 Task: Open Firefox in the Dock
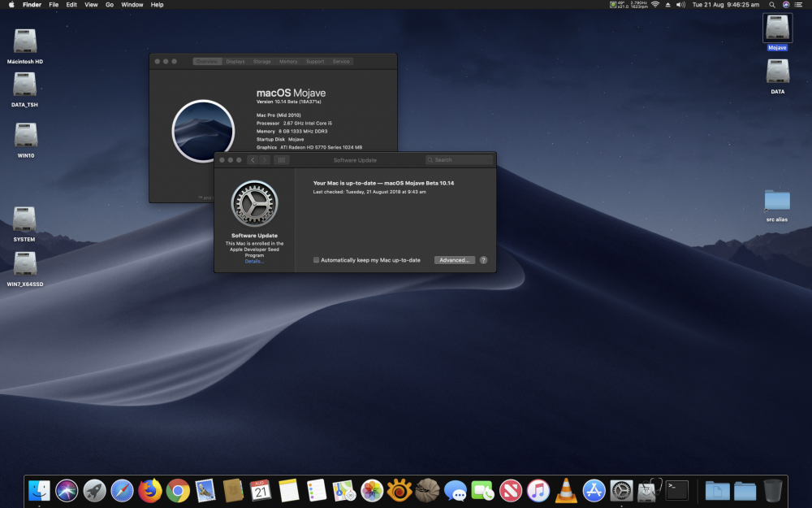tap(149, 490)
